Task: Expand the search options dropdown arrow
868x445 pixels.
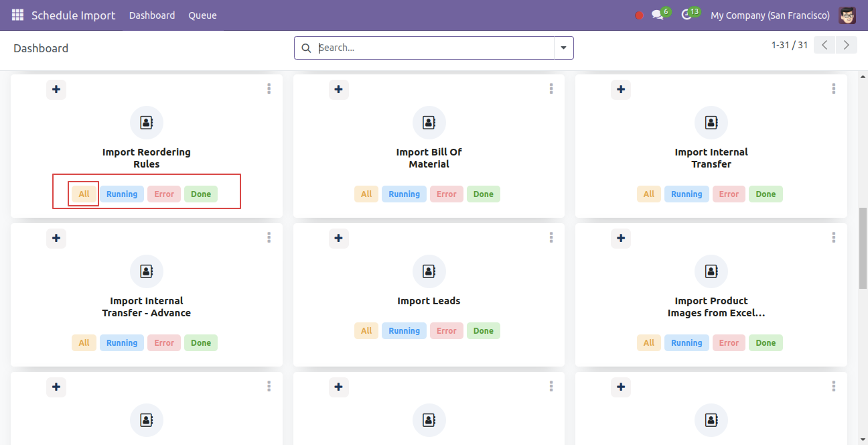Action: click(563, 48)
